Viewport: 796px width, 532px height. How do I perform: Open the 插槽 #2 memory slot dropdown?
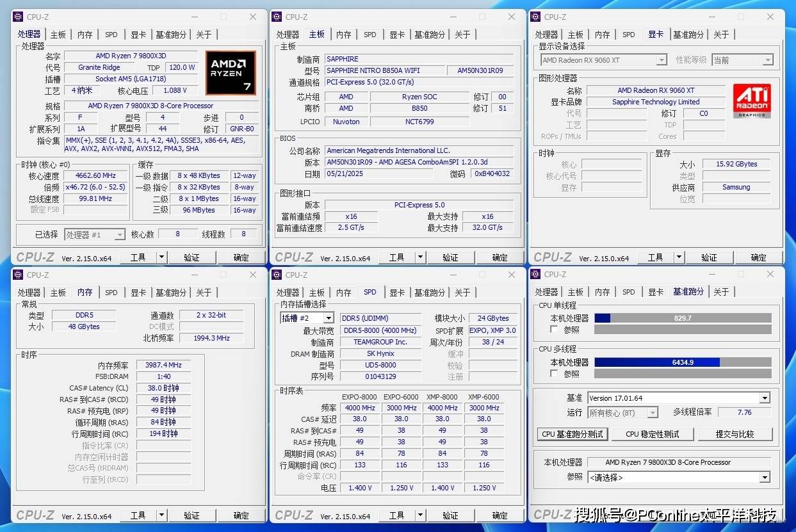click(x=329, y=318)
